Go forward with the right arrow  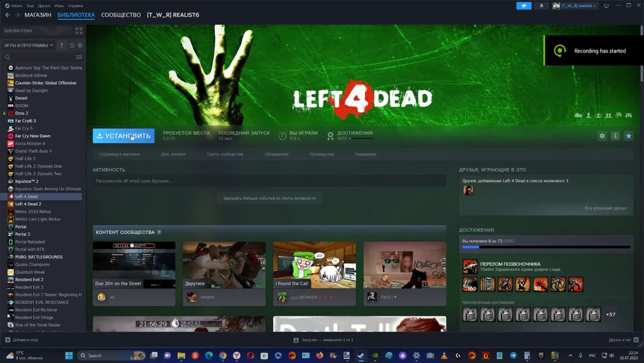(17, 15)
